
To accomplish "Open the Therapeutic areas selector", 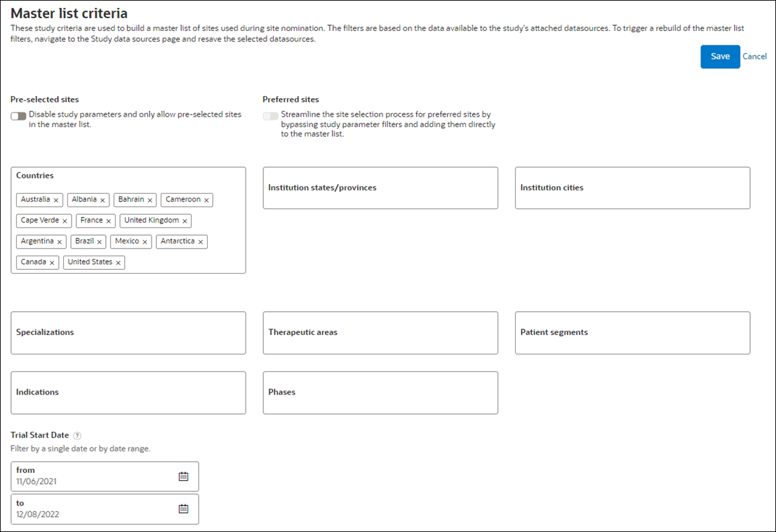I will pyautogui.click(x=380, y=332).
